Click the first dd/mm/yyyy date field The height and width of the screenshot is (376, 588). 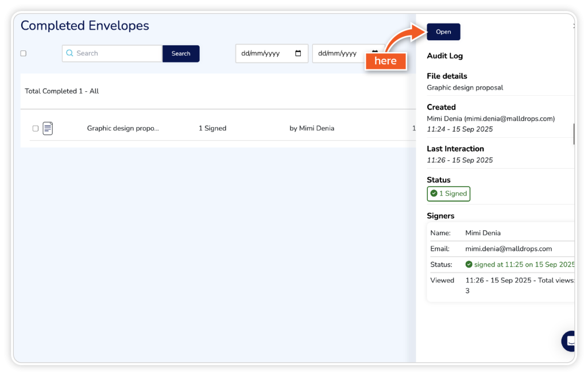[267, 53]
